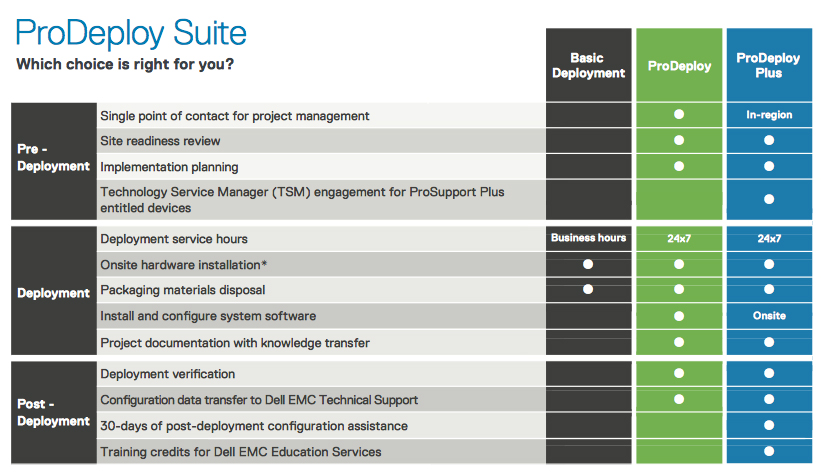Select the Basic Deployment column header
The width and height of the screenshot is (821, 472).
click(589, 65)
